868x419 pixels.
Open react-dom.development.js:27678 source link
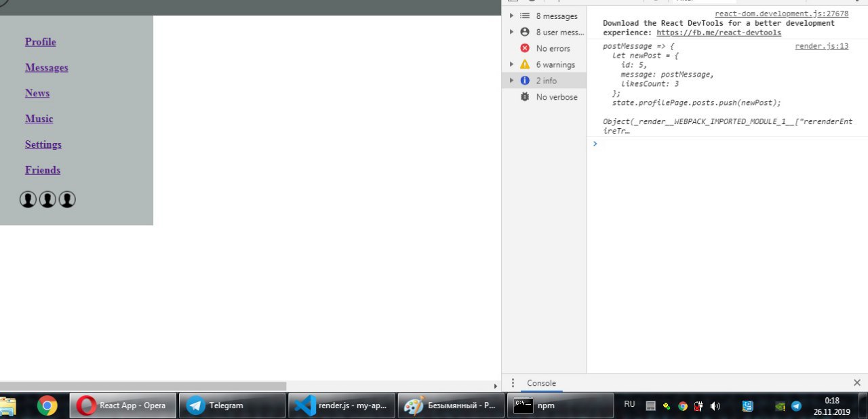(781, 14)
